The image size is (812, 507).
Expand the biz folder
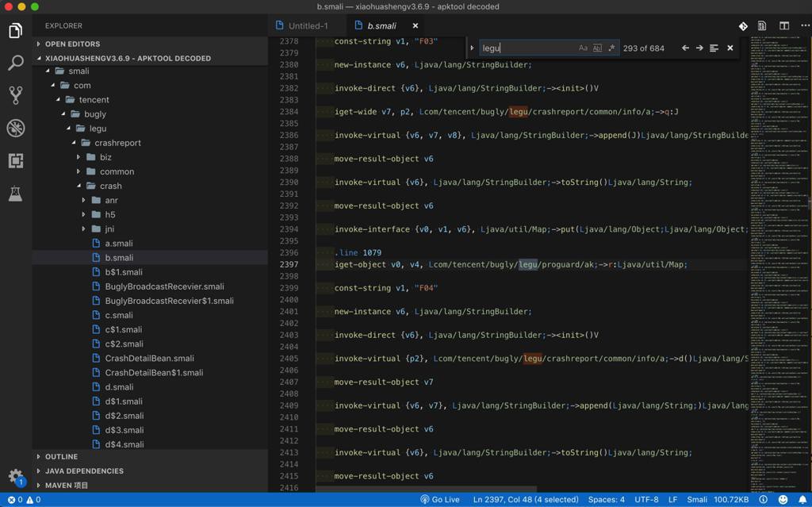point(150,157)
